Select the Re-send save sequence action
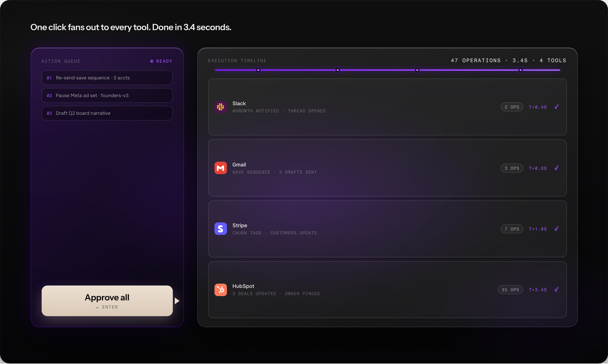The image size is (608, 364). (x=107, y=78)
